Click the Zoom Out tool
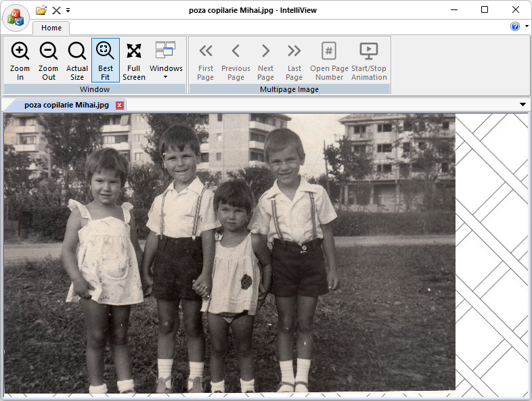The height and width of the screenshot is (401, 532). pos(49,61)
